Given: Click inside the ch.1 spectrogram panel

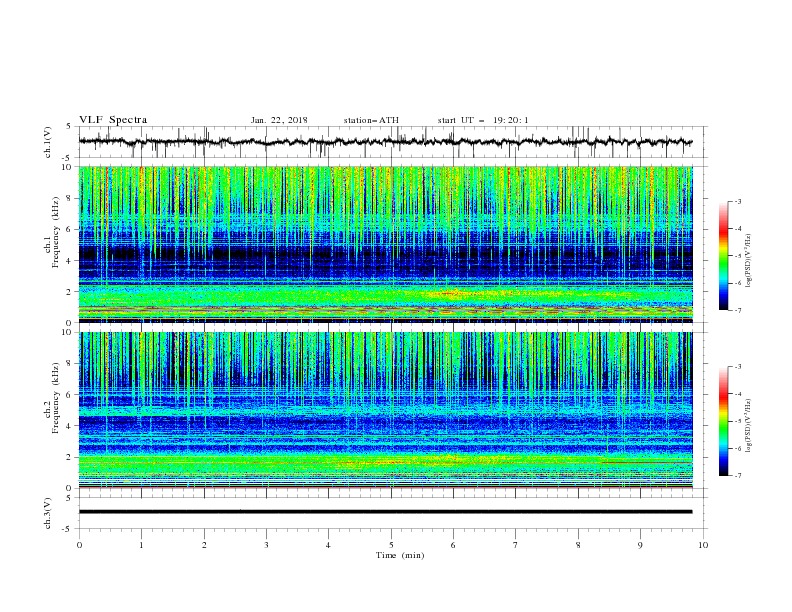Looking at the screenshot, I should click(x=385, y=244).
